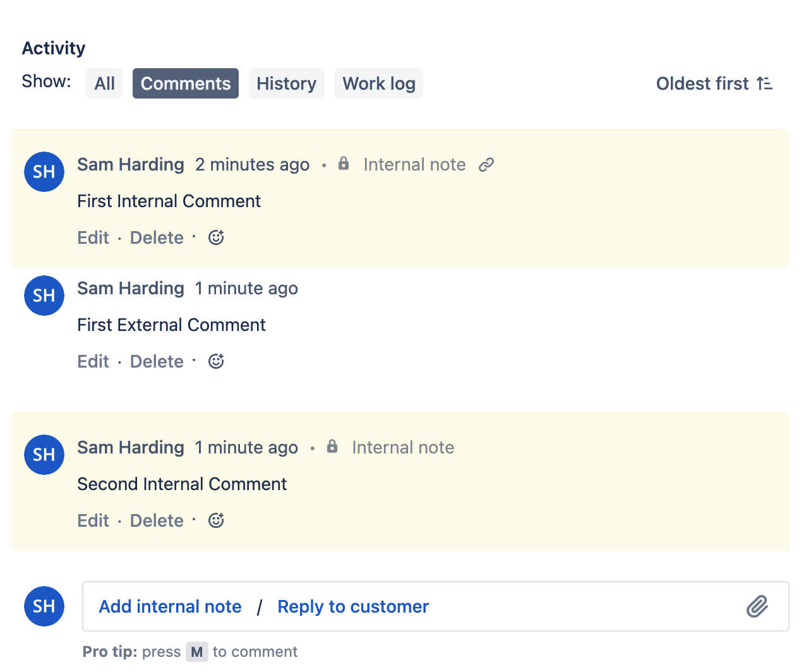Click avatar beside First Internal Comment
The image size is (811, 672).
click(x=44, y=172)
